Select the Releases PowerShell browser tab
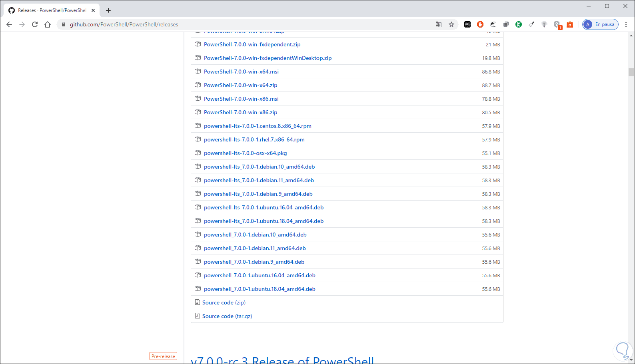Image resolution: width=635 pixels, height=364 pixels. point(52,10)
